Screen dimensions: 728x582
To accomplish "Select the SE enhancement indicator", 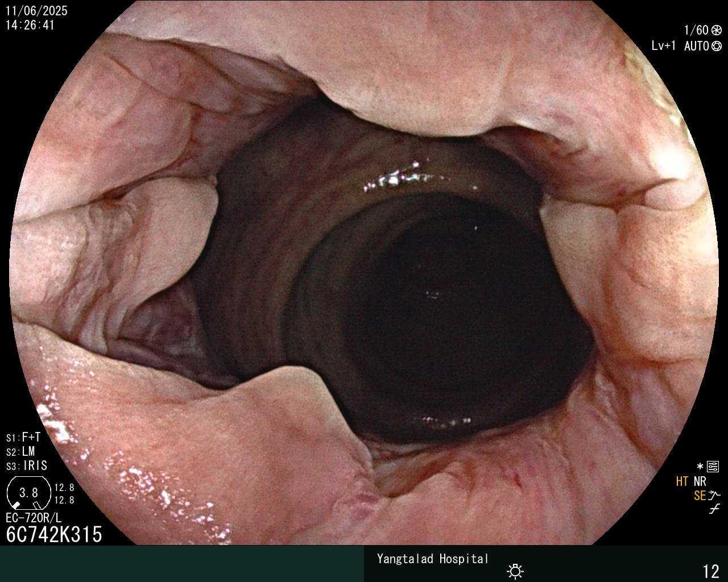I will (x=700, y=496).
